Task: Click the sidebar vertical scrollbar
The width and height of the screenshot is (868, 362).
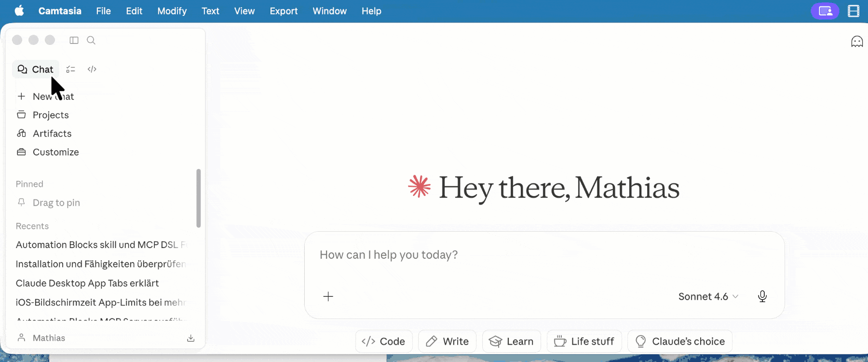Action: click(199, 198)
